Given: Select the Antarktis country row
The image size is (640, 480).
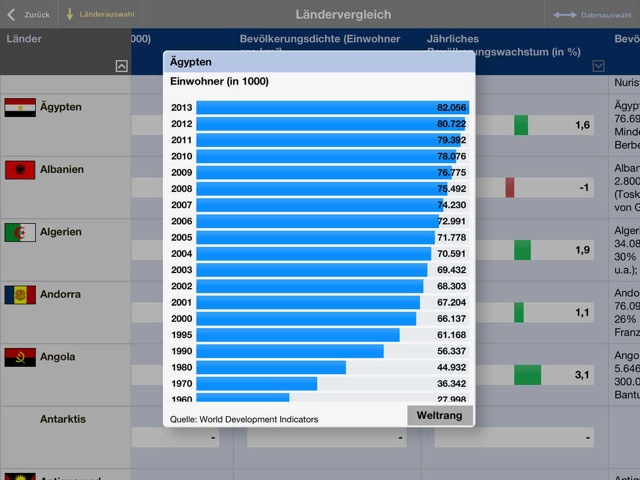Looking at the screenshot, I should pos(61,419).
